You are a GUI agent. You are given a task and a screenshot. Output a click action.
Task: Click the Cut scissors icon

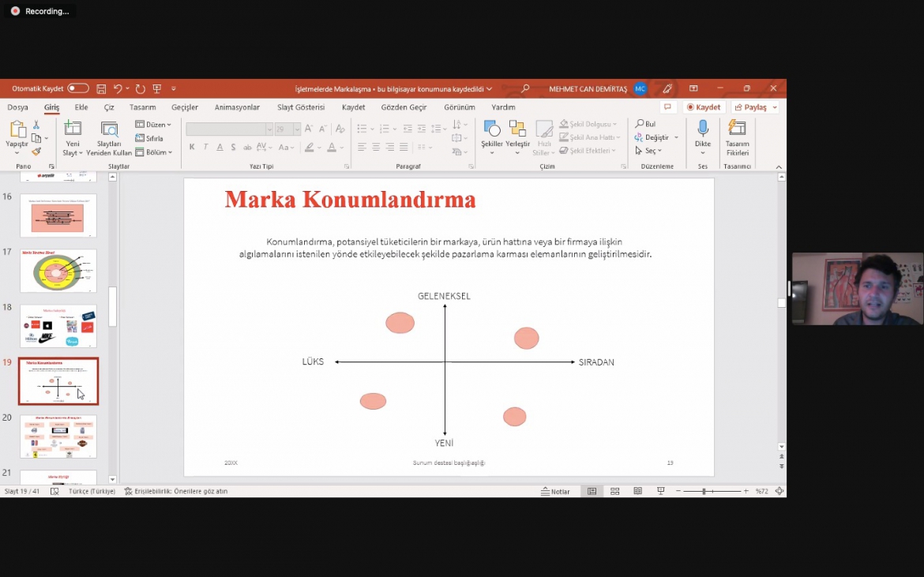tap(36, 125)
